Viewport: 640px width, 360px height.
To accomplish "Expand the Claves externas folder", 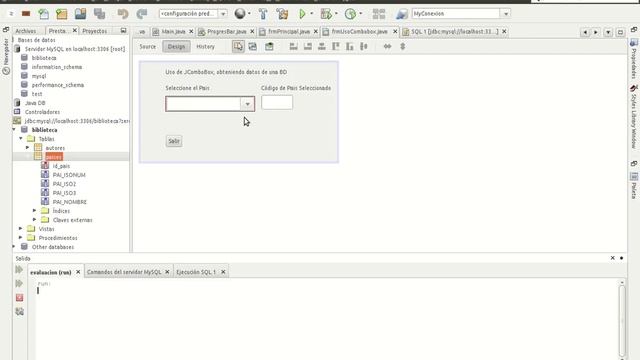I will coord(35,220).
